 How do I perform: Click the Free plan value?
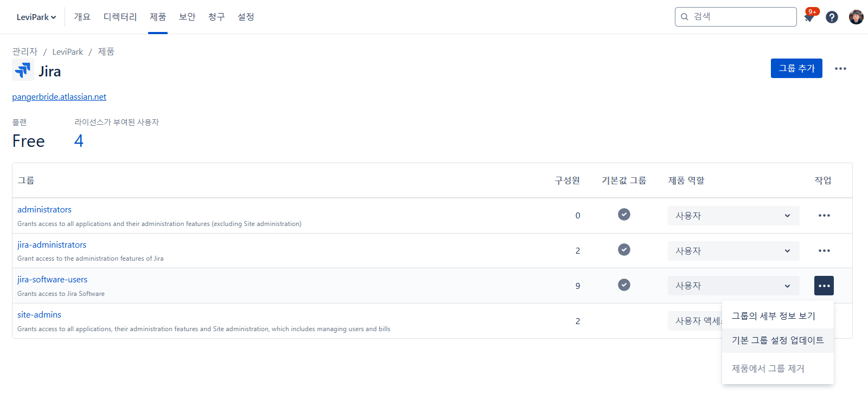tap(29, 141)
